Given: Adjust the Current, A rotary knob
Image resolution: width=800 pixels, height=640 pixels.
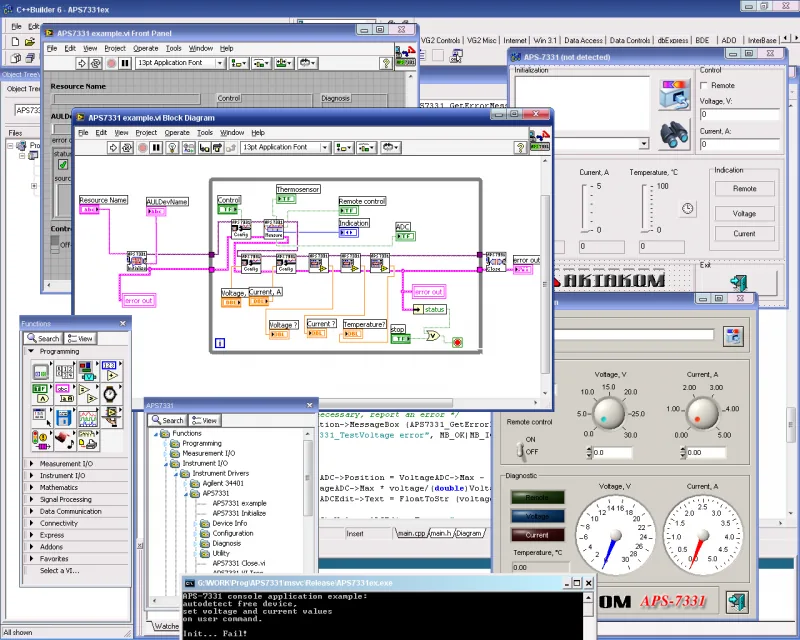Looking at the screenshot, I should [703, 413].
